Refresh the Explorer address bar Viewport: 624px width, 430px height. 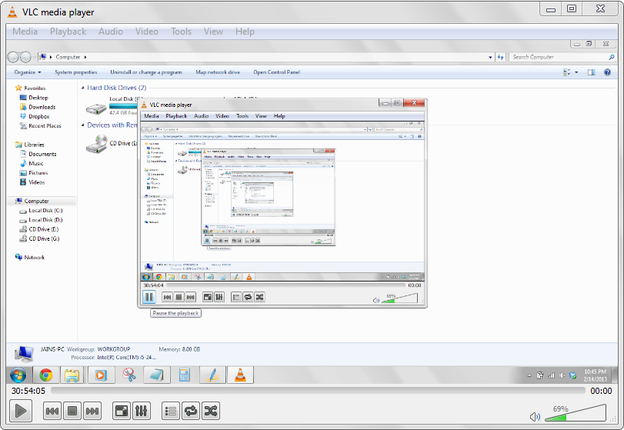[500, 57]
